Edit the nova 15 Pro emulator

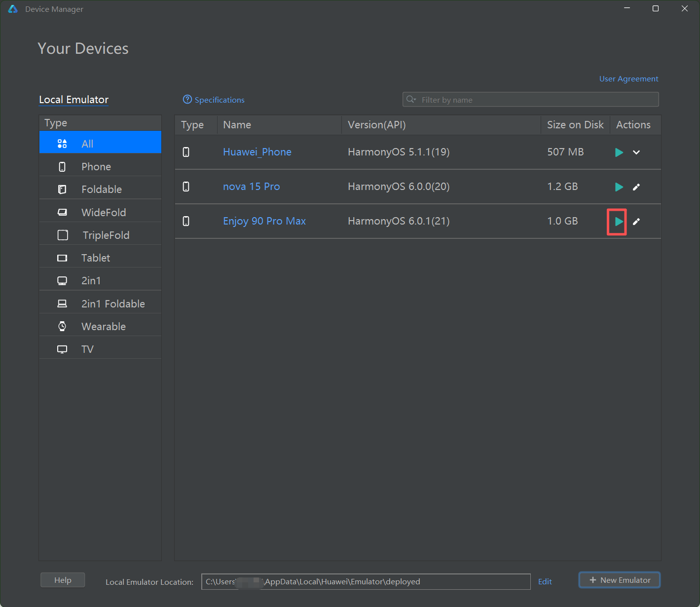(636, 187)
